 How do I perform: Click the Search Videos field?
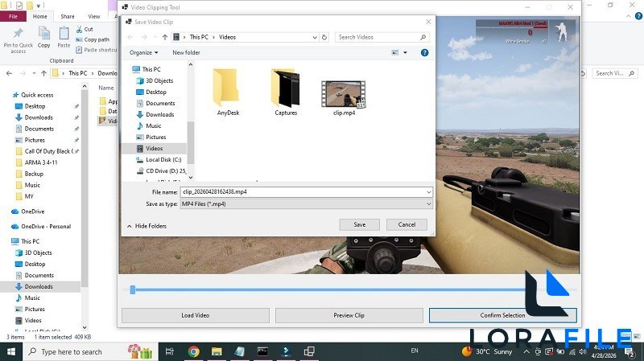[382, 37]
